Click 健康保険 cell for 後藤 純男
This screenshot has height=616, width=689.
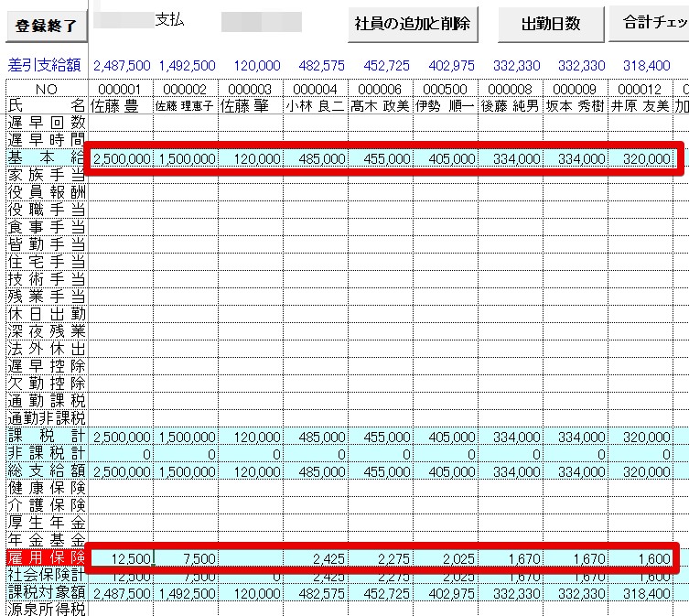click(511, 489)
